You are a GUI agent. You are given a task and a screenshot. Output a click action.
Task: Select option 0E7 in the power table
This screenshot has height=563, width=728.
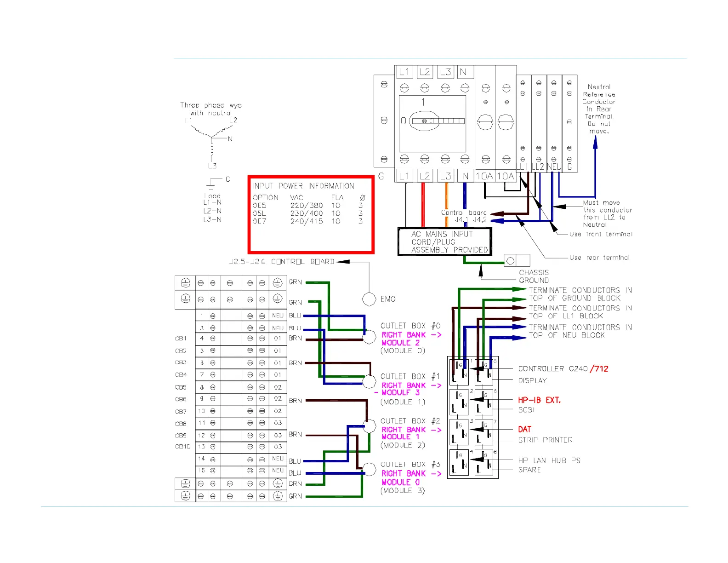(259, 221)
